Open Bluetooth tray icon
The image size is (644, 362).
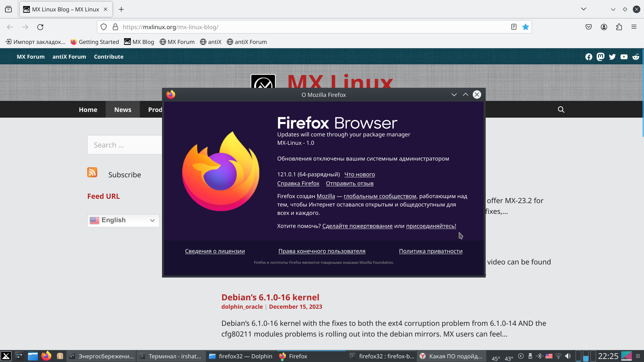pyautogui.click(x=539, y=356)
